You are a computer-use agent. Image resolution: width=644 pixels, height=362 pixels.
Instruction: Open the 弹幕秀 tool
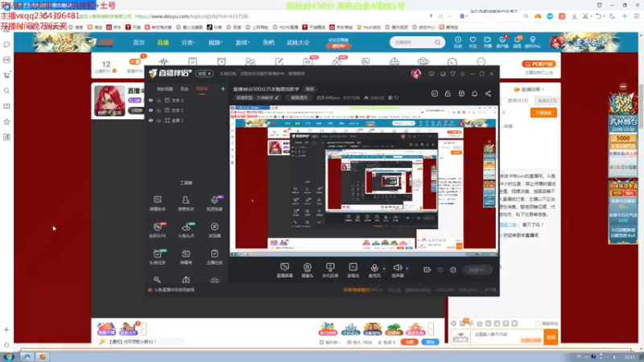pyautogui.click(x=186, y=257)
